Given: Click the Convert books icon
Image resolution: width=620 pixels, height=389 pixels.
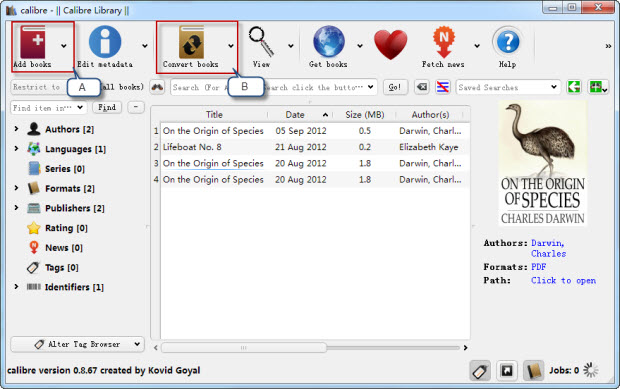Looking at the screenshot, I should tap(191, 42).
